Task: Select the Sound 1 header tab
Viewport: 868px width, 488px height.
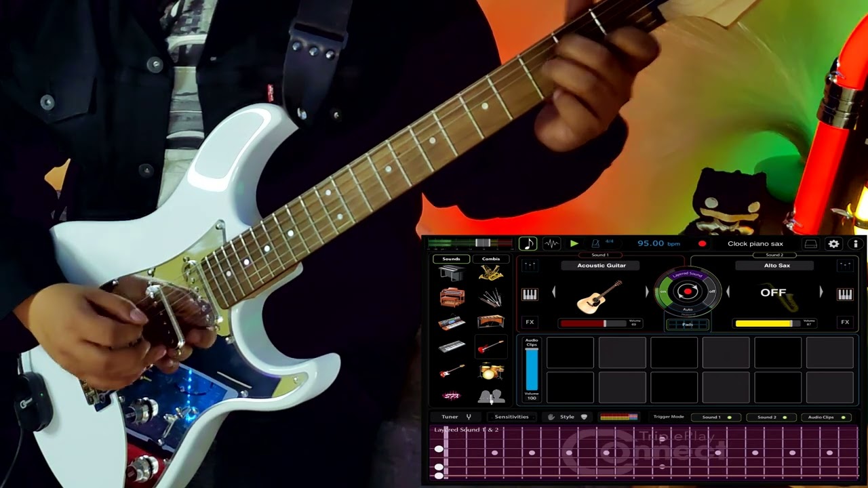Action: click(601, 255)
